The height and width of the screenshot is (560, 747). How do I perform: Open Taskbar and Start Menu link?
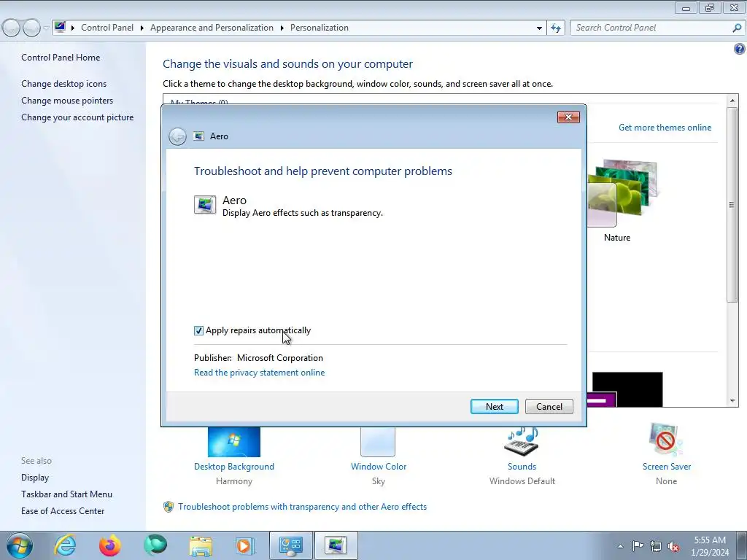point(66,494)
